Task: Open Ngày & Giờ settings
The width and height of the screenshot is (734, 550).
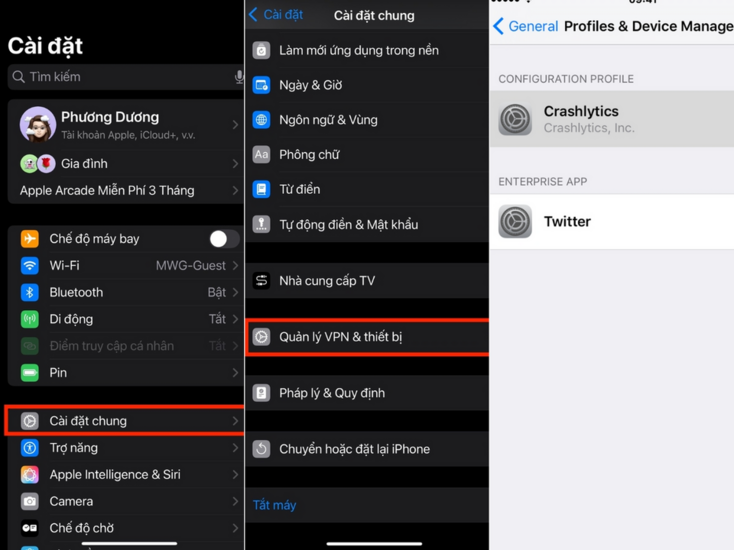Action: (x=310, y=85)
